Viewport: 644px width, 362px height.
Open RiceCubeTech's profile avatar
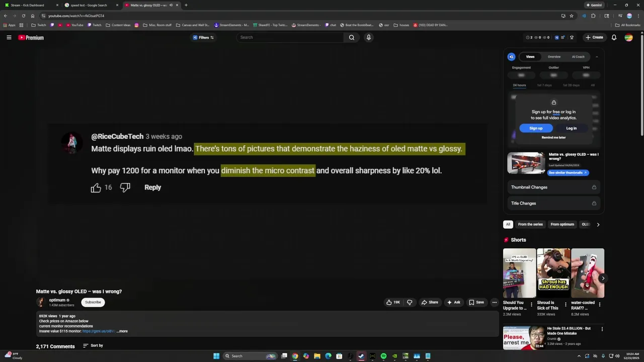pyautogui.click(x=72, y=143)
